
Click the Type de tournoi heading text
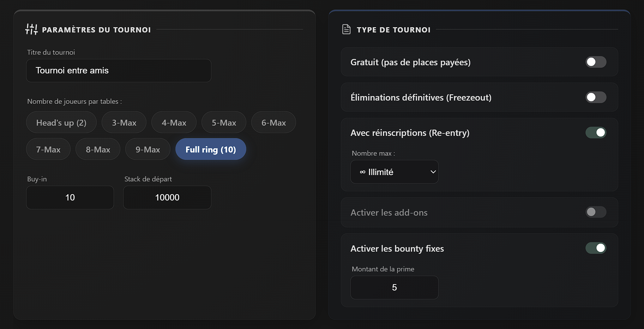click(x=393, y=30)
